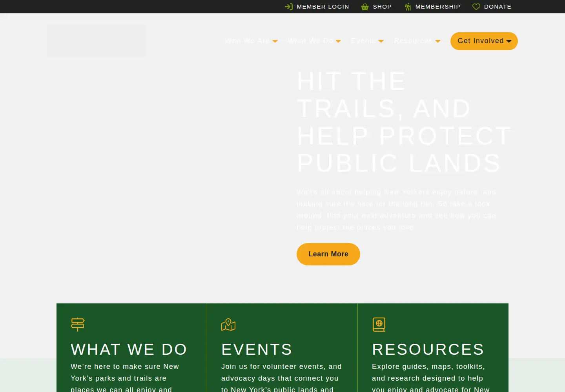The image size is (565, 392).
Task: Click the globe book icon above Resources
Action: point(379,325)
